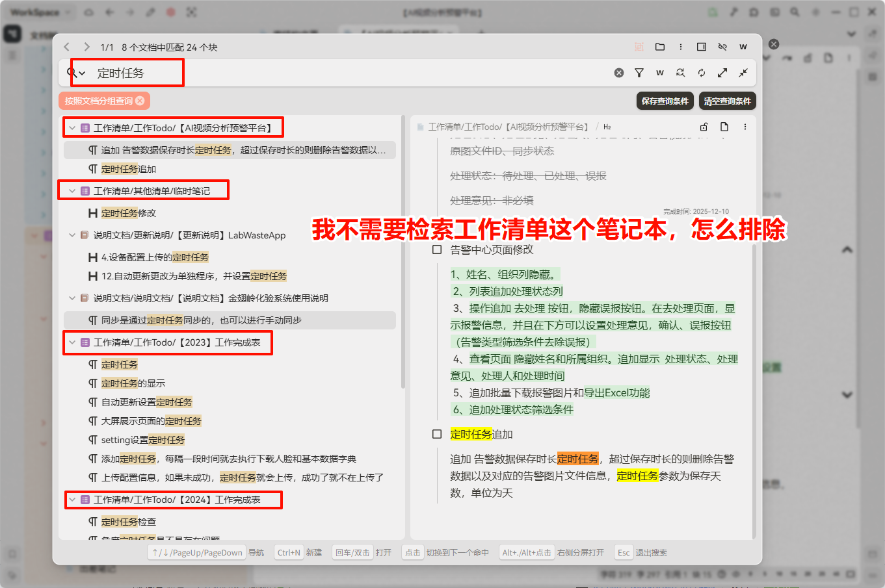Click the forward arrow in the main window toolbar
This screenshot has height=588, width=885.
[130, 12]
